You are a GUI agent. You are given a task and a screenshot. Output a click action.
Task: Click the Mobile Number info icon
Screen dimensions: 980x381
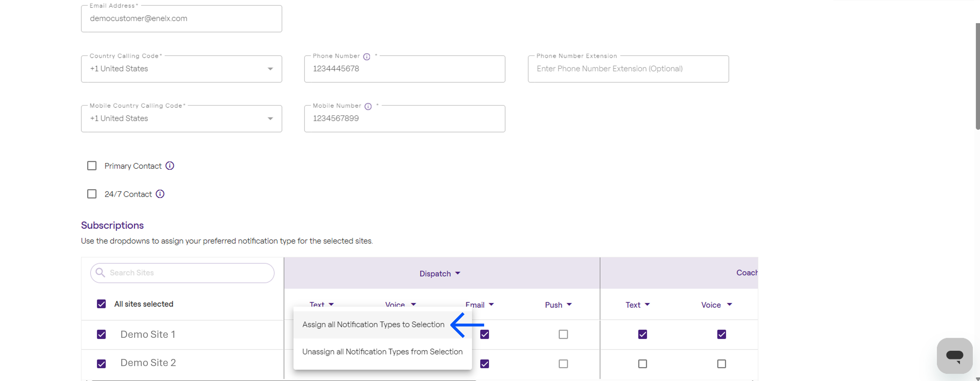pyautogui.click(x=368, y=106)
